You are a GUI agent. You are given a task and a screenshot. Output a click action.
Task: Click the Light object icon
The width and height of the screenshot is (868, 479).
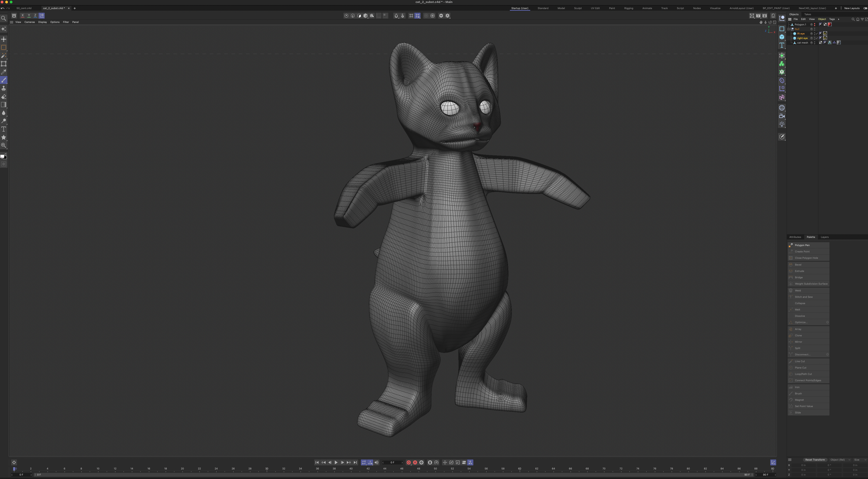click(x=782, y=124)
